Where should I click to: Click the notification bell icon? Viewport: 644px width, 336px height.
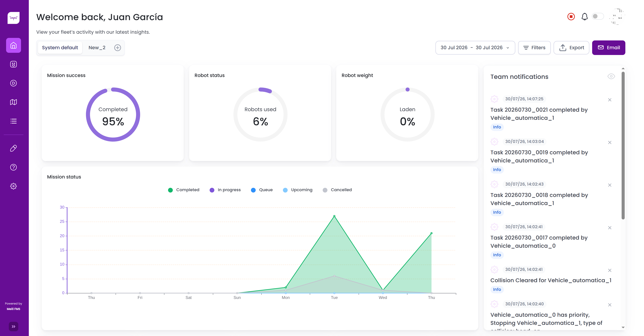point(585,17)
